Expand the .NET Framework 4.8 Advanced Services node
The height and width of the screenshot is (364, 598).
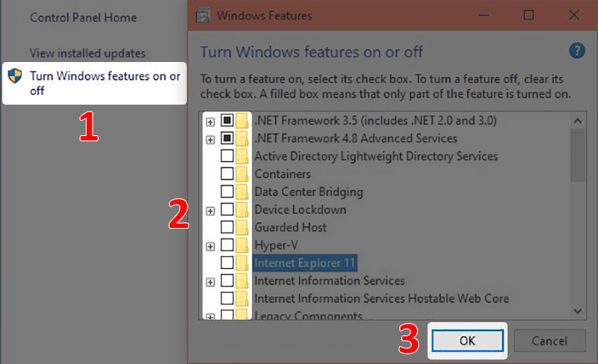211,139
